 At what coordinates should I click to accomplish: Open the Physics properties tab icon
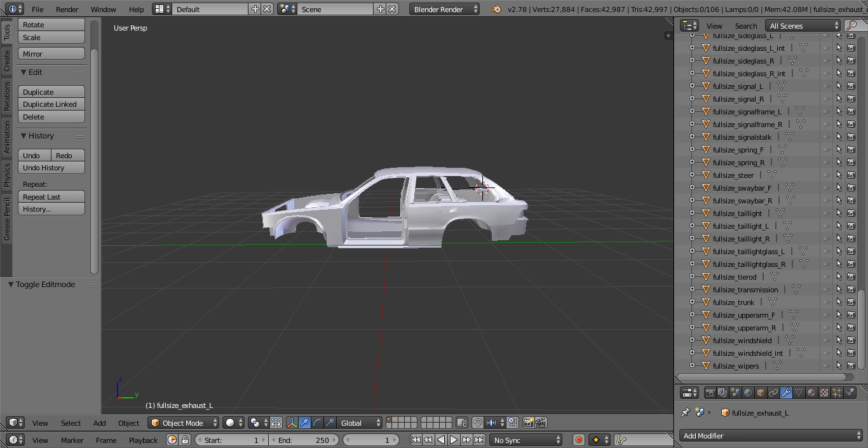point(850,393)
